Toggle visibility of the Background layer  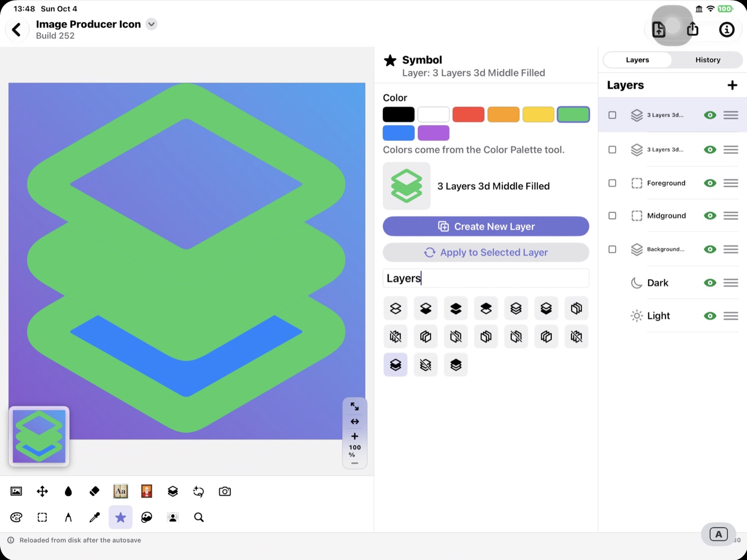click(x=710, y=249)
